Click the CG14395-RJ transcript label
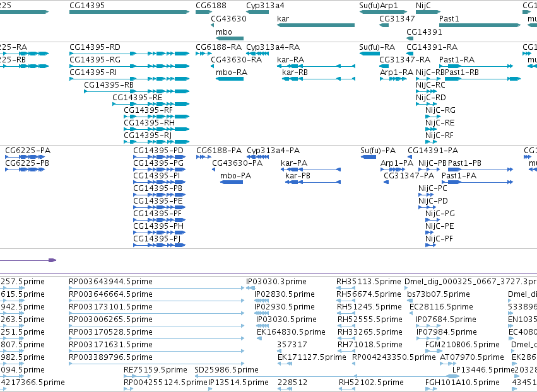 [148, 135]
